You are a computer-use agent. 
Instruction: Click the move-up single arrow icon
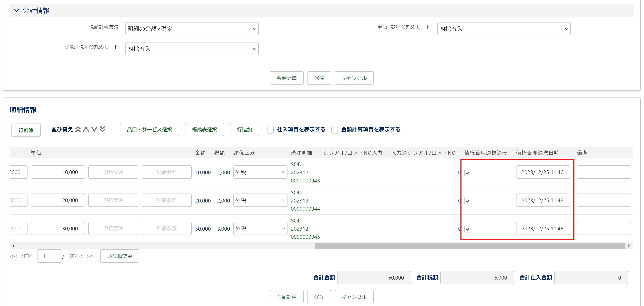coord(86,129)
